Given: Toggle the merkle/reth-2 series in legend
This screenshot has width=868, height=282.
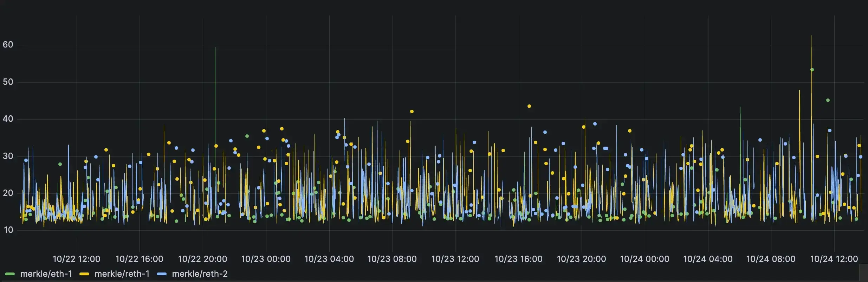Looking at the screenshot, I should pos(199,274).
